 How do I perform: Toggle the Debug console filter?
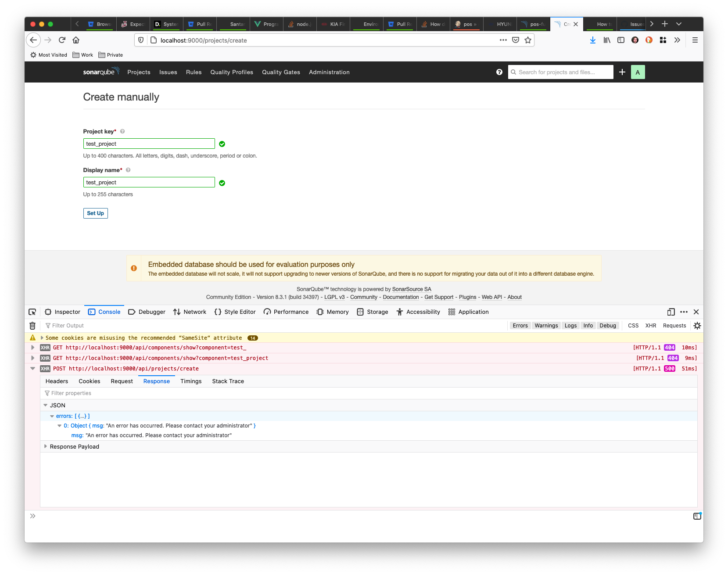tap(608, 326)
